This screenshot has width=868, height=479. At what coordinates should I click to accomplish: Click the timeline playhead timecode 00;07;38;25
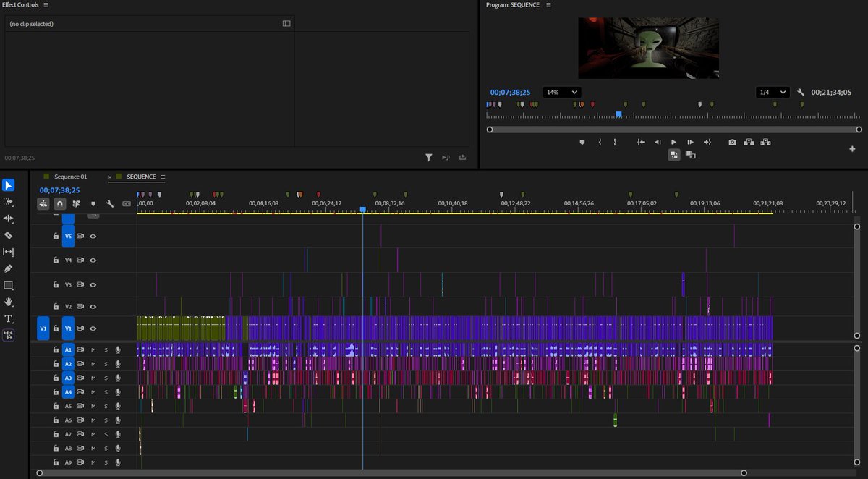click(x=59, y=190)
